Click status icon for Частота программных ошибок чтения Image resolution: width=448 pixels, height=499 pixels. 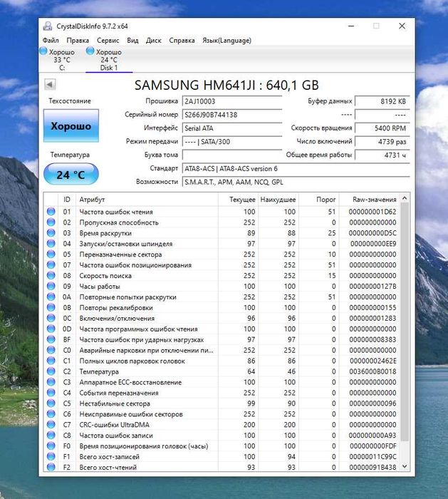pyautogui.click(x=51, y=329)
